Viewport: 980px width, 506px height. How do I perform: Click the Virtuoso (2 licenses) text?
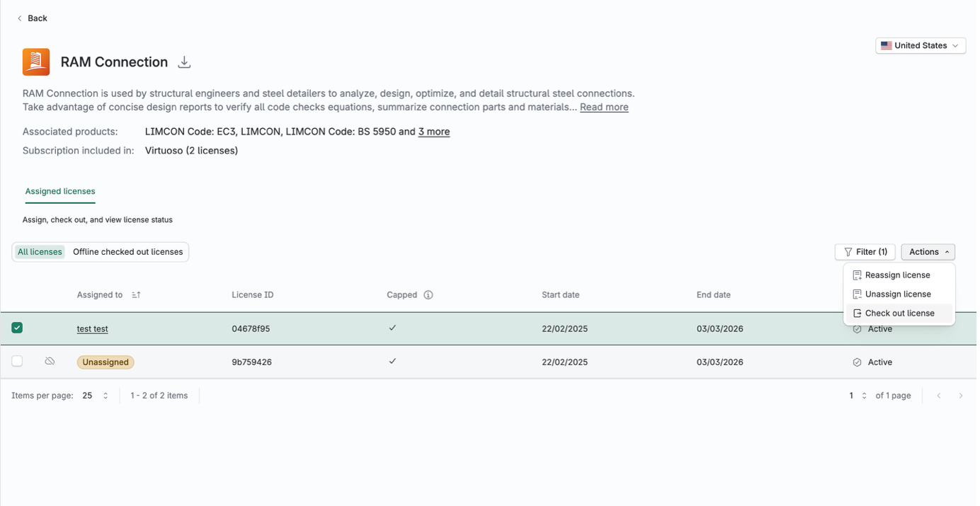click(191, 151)
